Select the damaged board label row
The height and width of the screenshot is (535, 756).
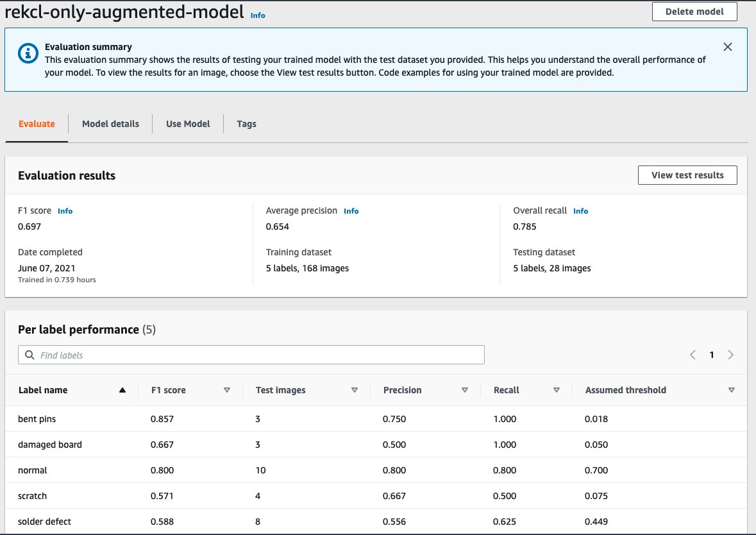pyautogui.click(x=376, y=445)
